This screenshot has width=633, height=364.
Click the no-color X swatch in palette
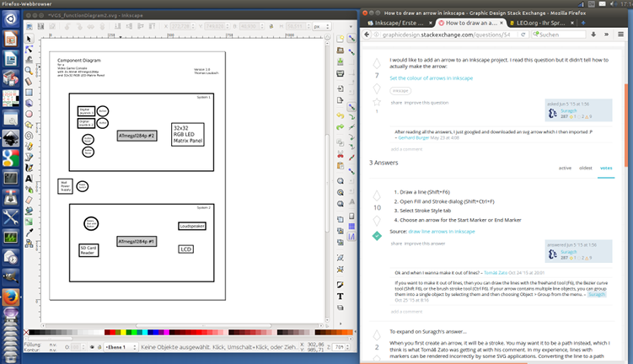(x=26, y=332)
